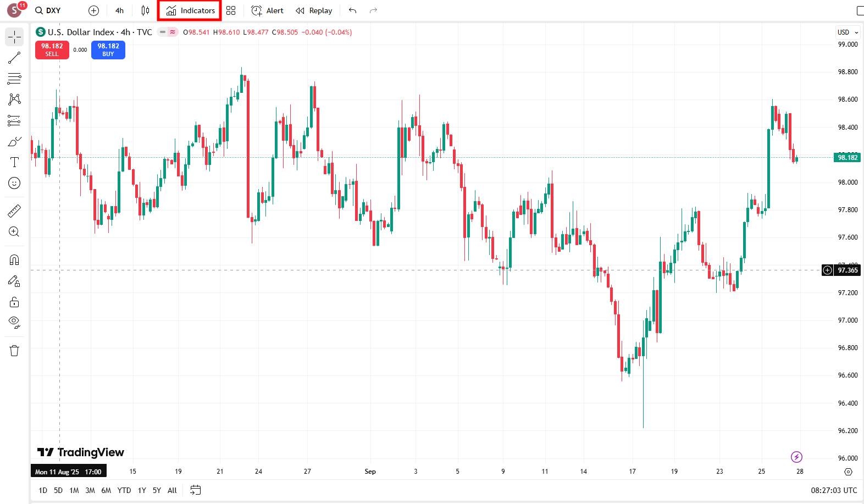Screen dimensions: 864x504
Task: Toggle hide all drawings eye icon
Action: 14,322
